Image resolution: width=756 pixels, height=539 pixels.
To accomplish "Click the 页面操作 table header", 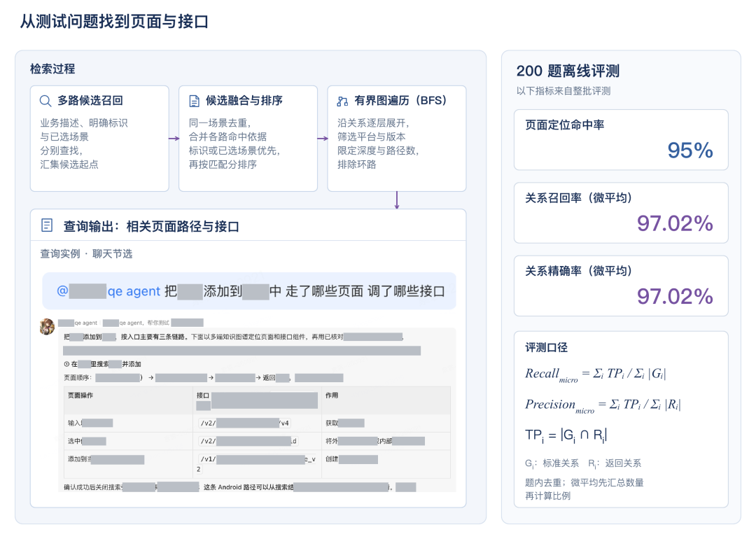I will [80, 395].
